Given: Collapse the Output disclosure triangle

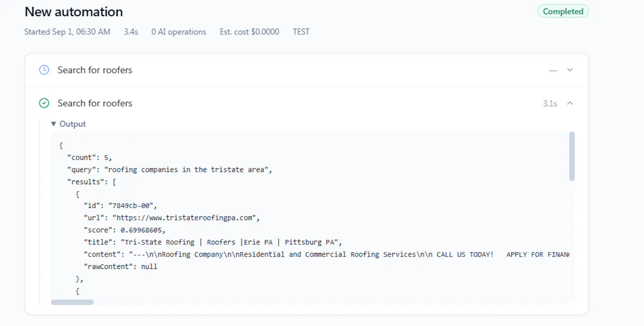Looking at the screenshot, I should 54,124.
